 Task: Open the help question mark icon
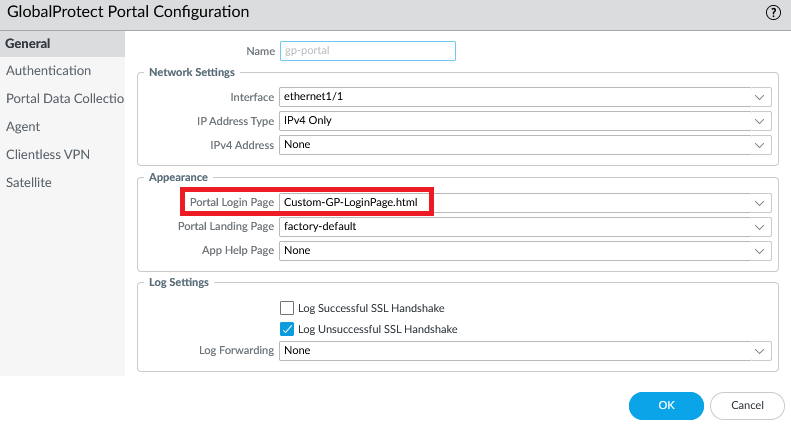click(x=772, y=12)
